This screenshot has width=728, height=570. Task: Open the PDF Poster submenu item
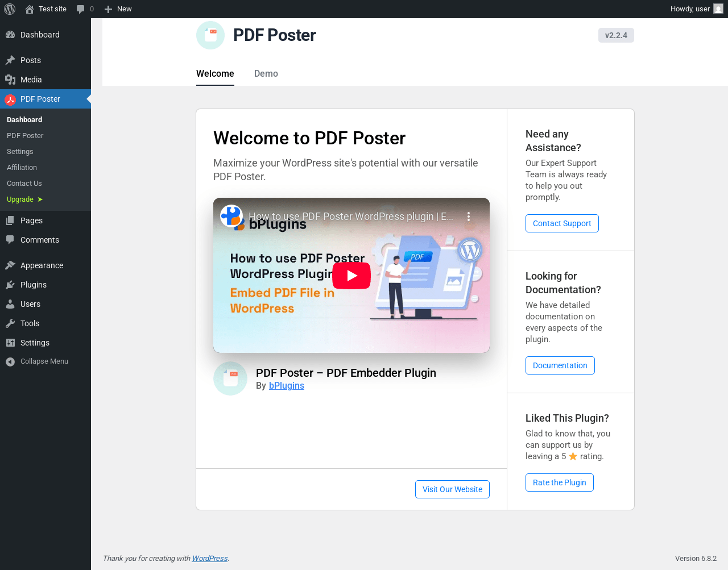[x=25, y=136]
